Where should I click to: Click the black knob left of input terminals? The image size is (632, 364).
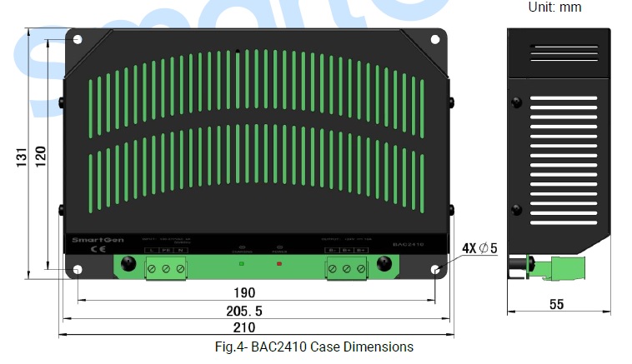[x=128, y=264]
